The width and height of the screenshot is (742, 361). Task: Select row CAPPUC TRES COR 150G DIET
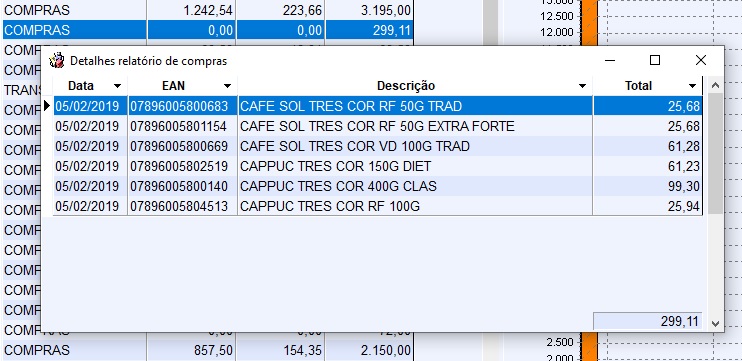click(x=377, y=166)
